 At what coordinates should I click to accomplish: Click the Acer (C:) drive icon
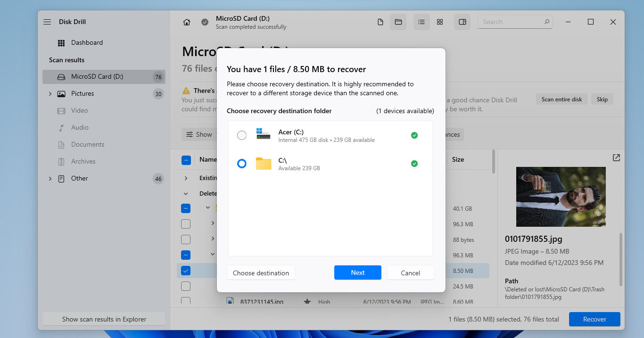click(263, 134)
